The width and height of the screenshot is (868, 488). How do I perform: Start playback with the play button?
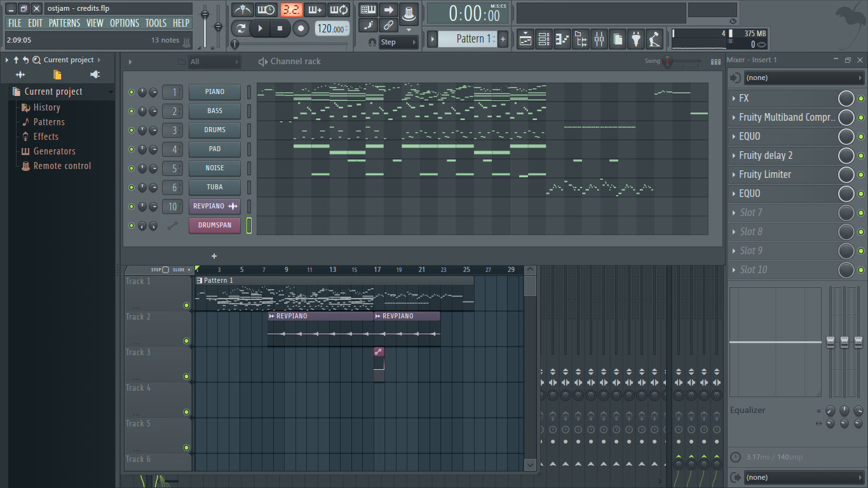[x=260, y=29]
